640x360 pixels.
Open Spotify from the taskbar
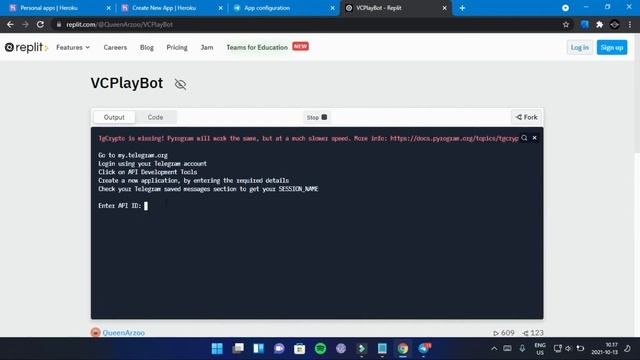(320, 348)
